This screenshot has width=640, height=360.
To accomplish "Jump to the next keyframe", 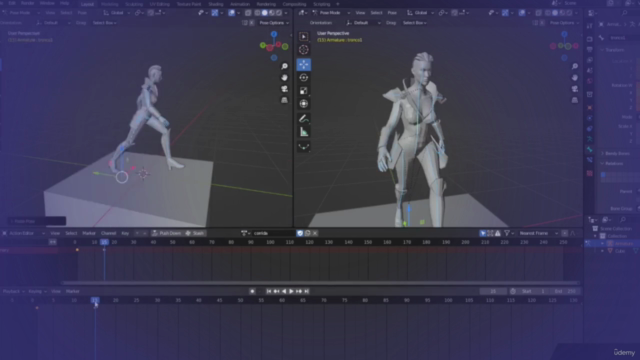I will point(299,291).
